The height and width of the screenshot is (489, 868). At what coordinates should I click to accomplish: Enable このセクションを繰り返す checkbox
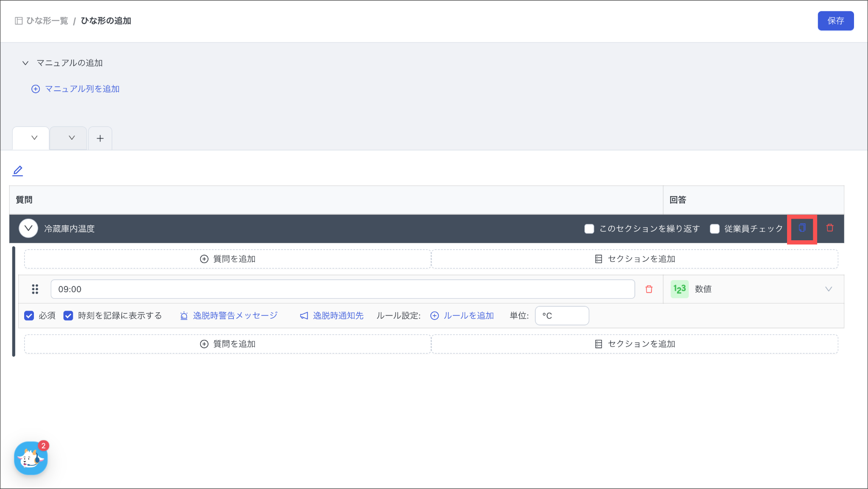click(x=589, y=229)
